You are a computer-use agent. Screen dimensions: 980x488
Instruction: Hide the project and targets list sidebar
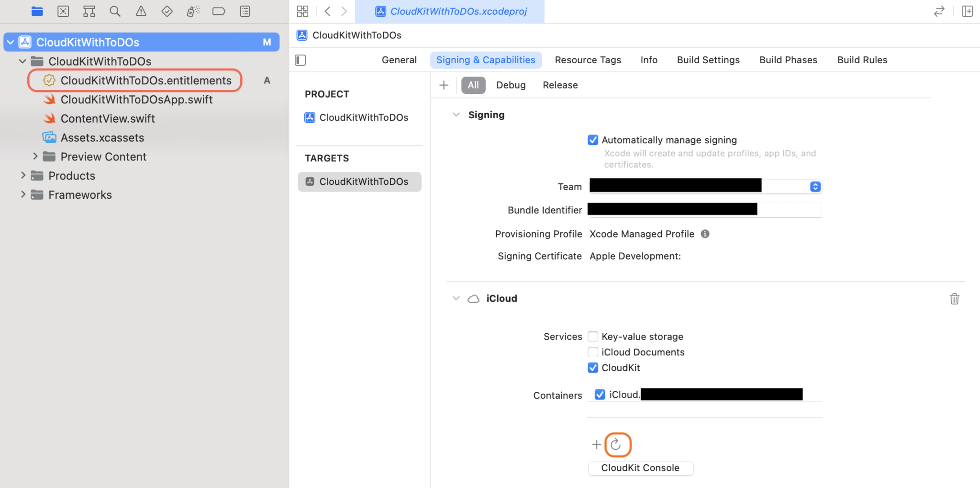click(301, 60)
